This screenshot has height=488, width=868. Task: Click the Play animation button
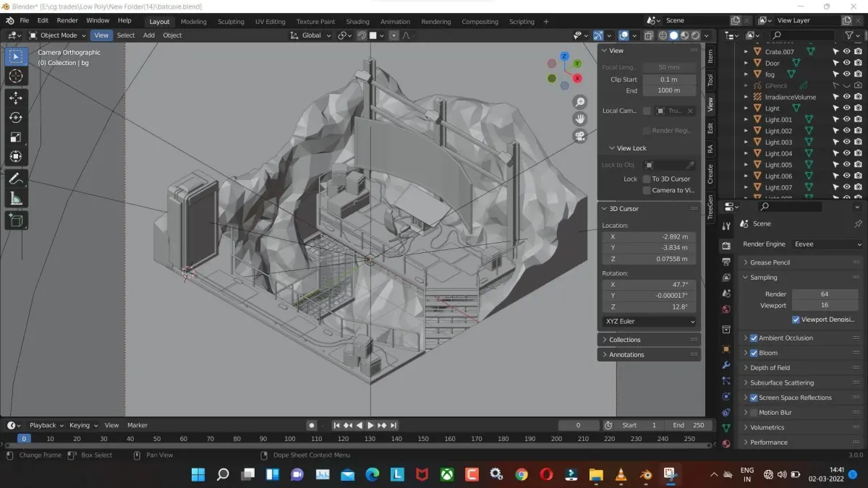[x=371, y=425]
